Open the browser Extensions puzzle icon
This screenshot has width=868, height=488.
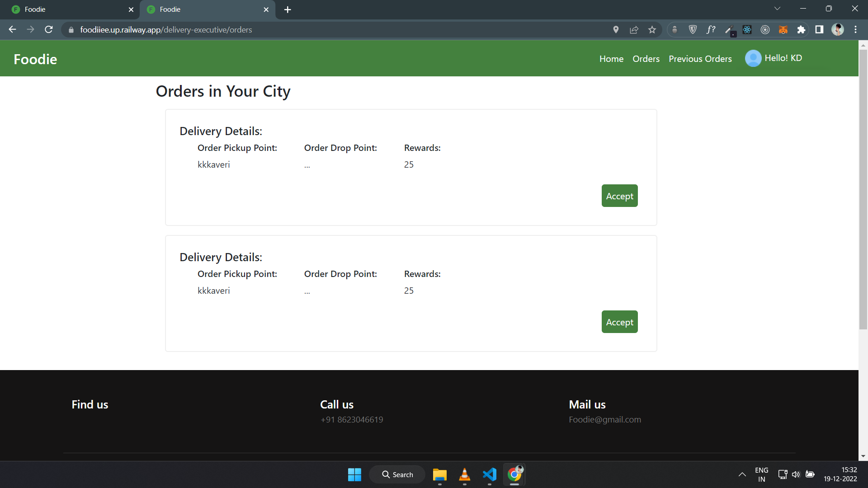pos(801,30)
